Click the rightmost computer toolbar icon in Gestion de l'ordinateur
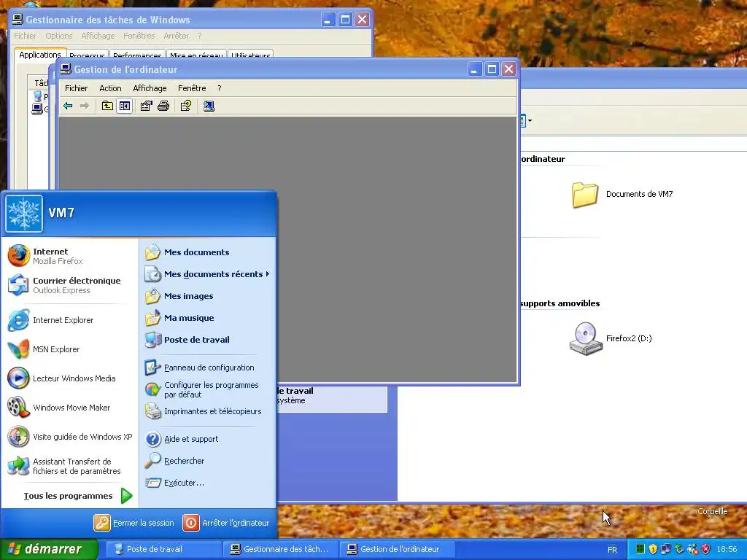 click(209, 106)
